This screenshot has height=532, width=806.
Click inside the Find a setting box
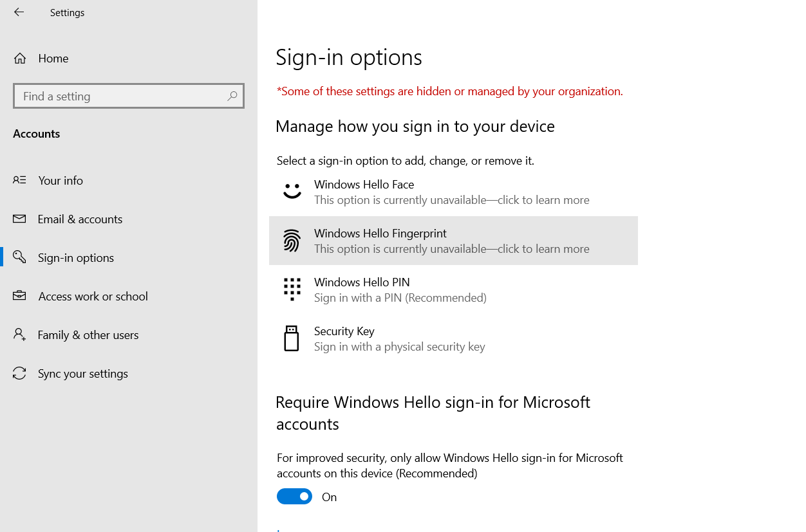click(x=116, y=95)
